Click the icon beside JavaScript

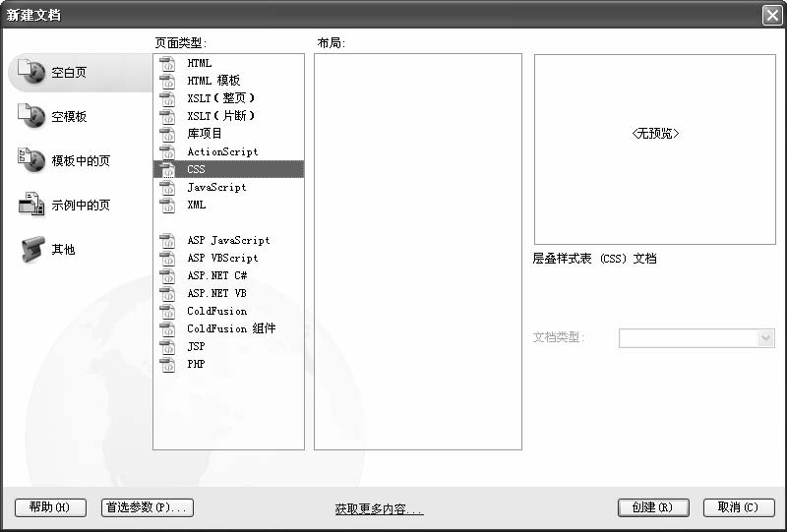pyautogui.click(x=167, y=187)
